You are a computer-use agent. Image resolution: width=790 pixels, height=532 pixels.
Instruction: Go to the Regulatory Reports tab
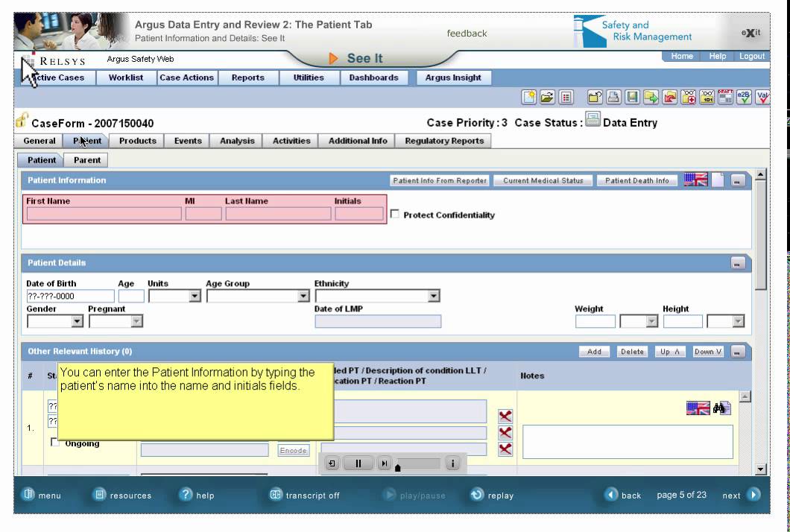point(444,141)
